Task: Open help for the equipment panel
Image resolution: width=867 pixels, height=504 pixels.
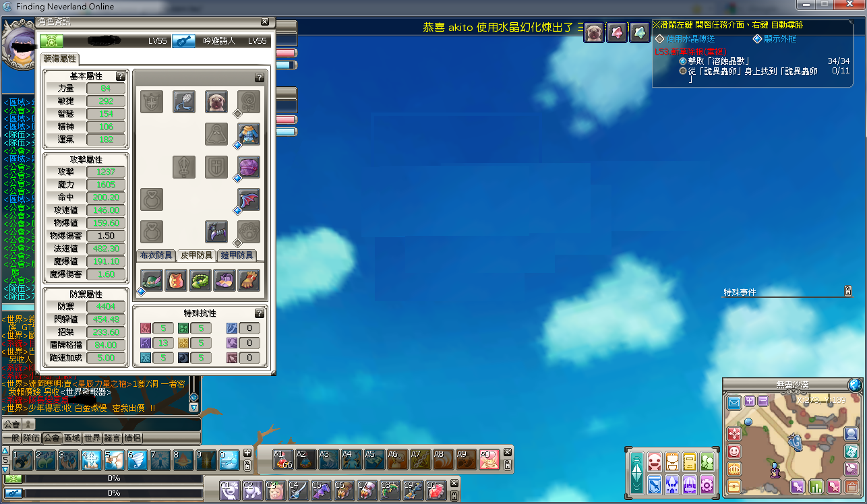Action: (x=260, y=77)
